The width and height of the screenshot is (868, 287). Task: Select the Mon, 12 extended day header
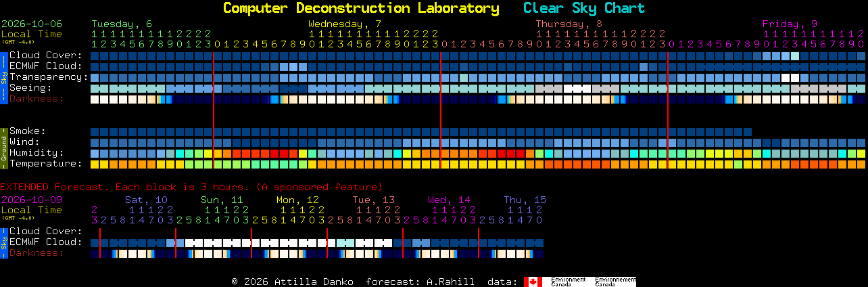297,200
